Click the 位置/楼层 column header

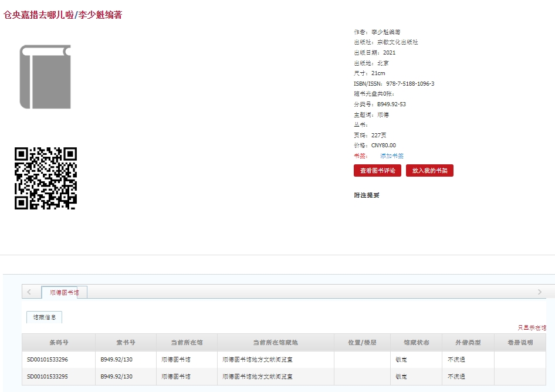pyautogui.click(x=362, y=343)
